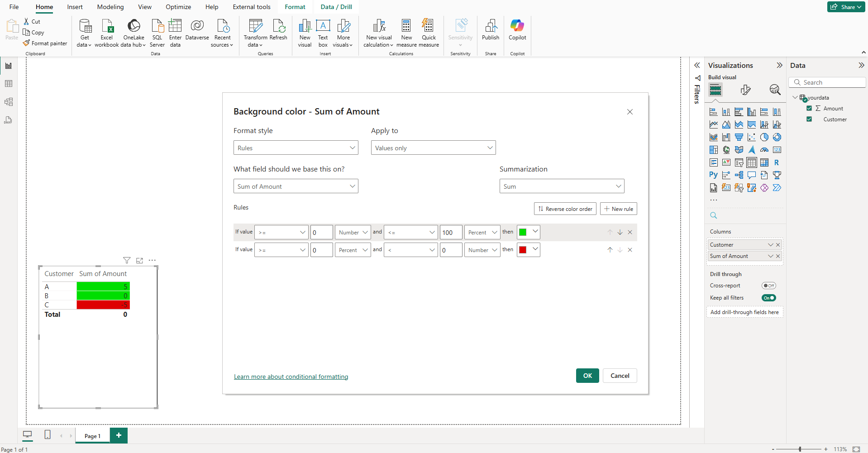Open the Apply to dropdown
868x453 pixels.
tap(434, 148)
